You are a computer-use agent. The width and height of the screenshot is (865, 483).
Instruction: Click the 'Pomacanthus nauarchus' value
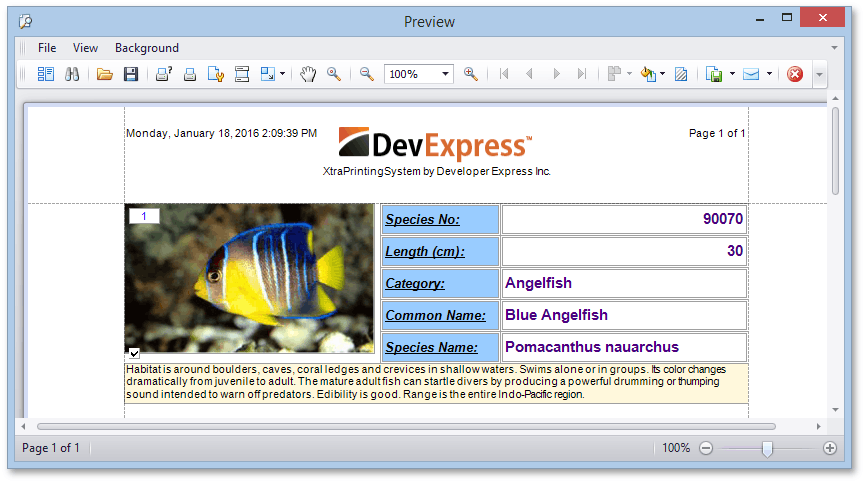tap(592, 347)
